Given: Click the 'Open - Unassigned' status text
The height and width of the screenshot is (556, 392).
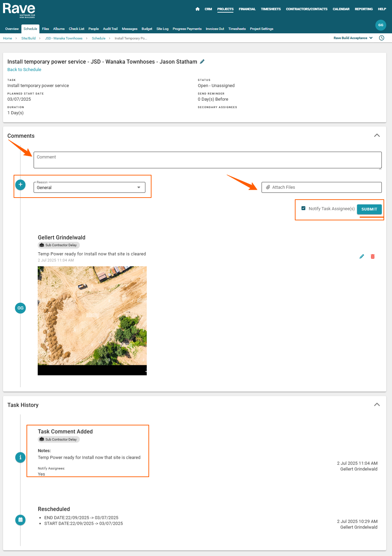Looking at the screenshot, I should (x=216, y=86).
